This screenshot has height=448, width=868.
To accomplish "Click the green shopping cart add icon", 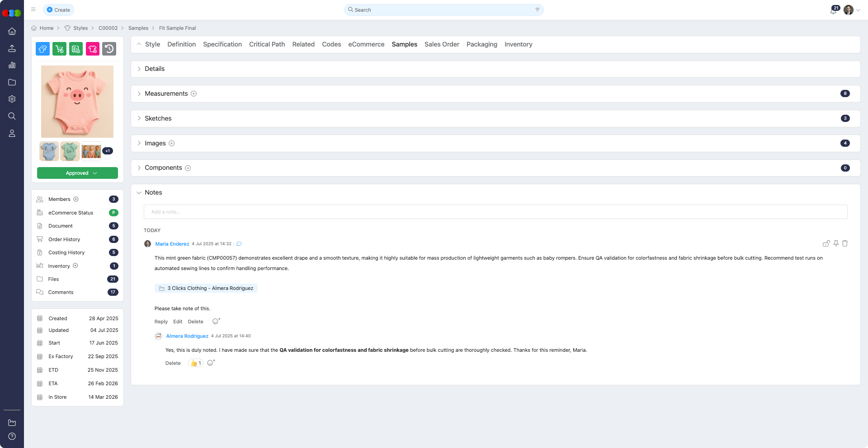I will 59,49.
